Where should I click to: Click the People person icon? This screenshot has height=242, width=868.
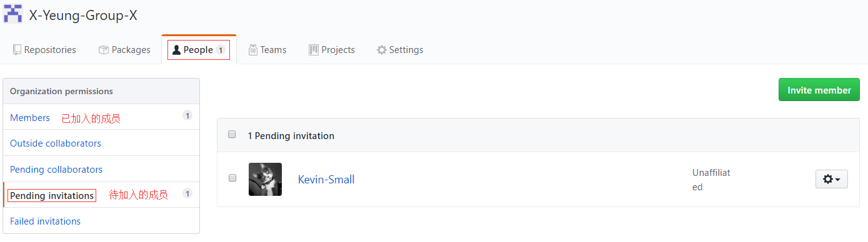click(176, 50)
